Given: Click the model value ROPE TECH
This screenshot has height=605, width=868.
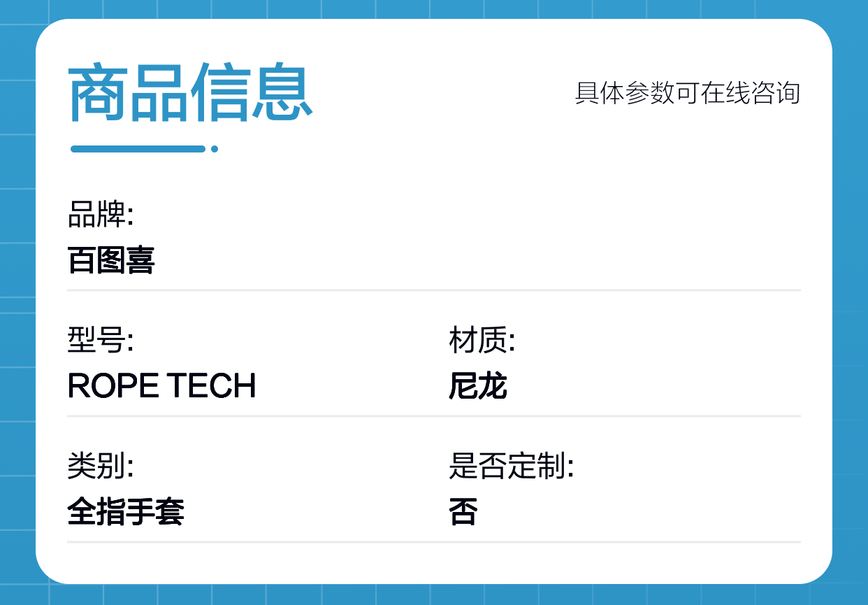Looking at the screenshot, I should (x=162, y=386).
